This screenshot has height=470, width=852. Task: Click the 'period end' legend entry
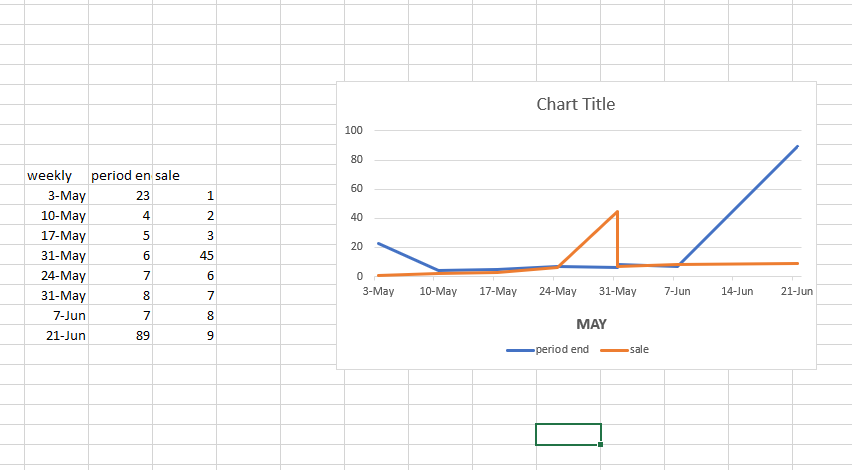click(548, 349)
